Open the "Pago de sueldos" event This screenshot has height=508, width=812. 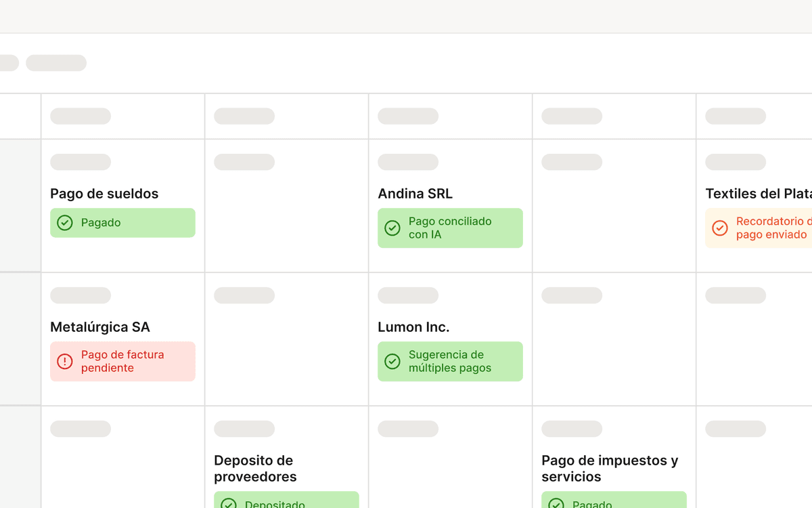(104, 194)
